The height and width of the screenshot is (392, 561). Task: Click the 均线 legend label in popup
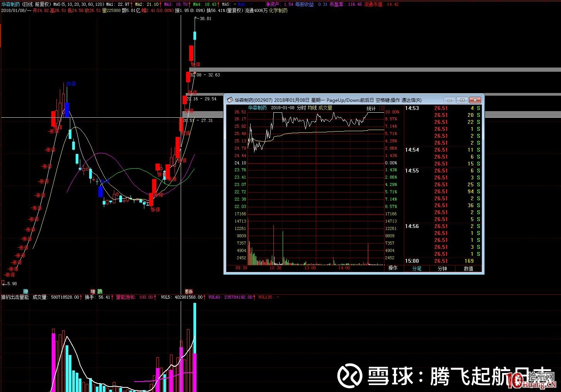click(312, 108)
